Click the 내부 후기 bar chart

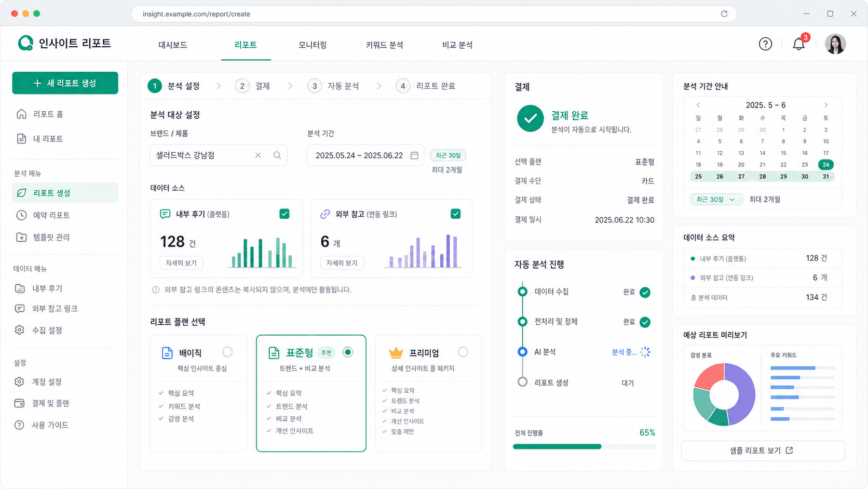(262, 253)
